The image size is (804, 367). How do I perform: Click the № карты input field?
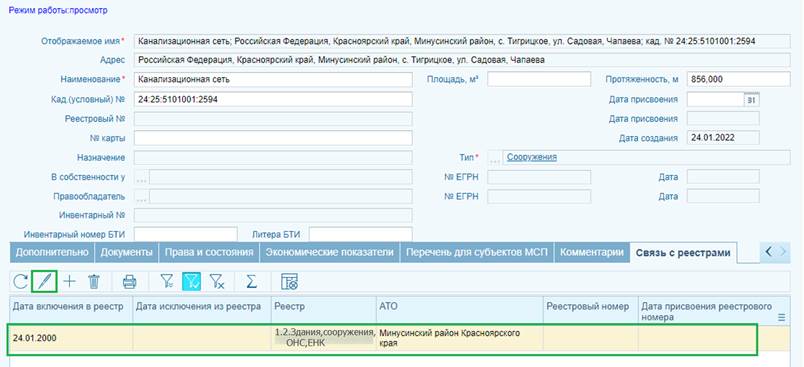click(273, 138)
